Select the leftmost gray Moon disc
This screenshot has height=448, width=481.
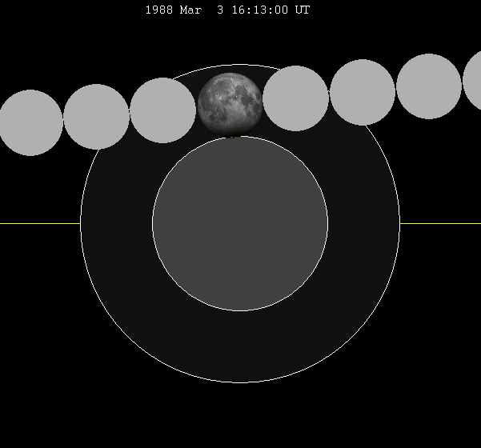point(30,122)
